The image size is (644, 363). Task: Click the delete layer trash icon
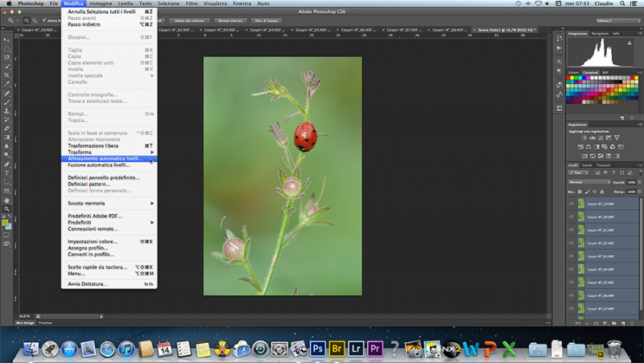tap(632, 324)
